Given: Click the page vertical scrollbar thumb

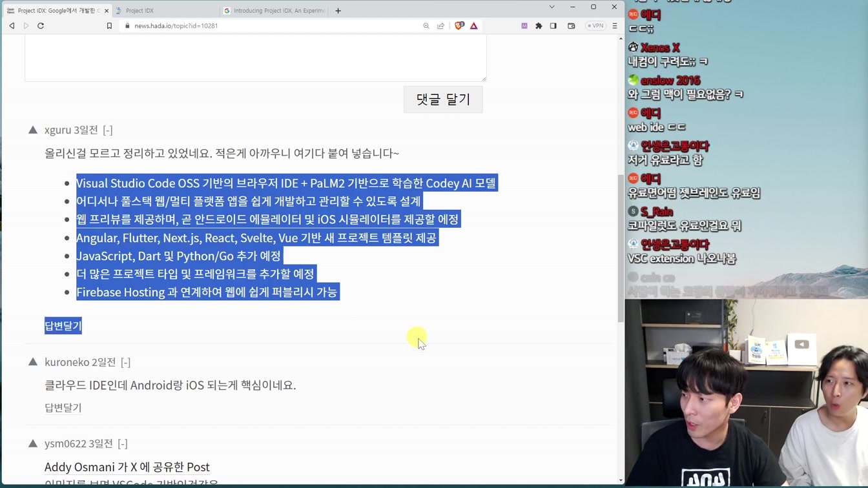Looking at the screenshot, I should [621, 249].
